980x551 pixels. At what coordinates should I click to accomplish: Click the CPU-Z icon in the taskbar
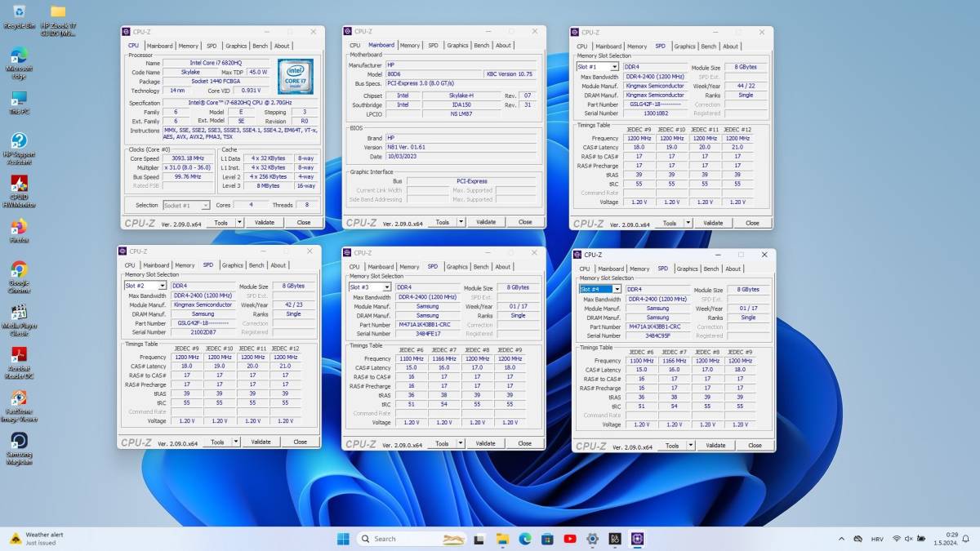click(x=637, y=539)
